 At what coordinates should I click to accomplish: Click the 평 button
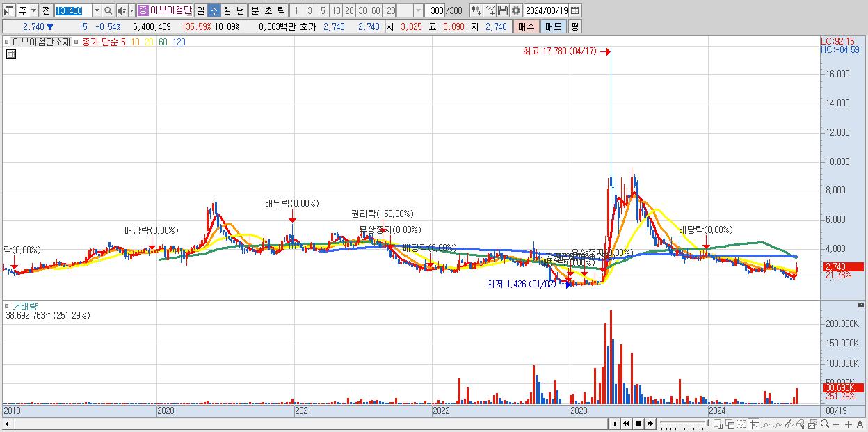coord(574,26)
